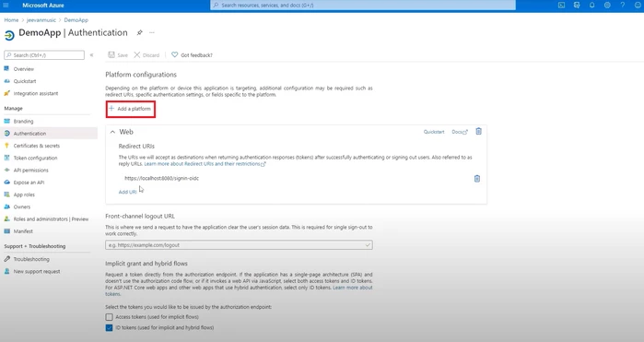644x342 pixels.
Task: Open Branding in the Manage section
Action: (x=23, y=122)
